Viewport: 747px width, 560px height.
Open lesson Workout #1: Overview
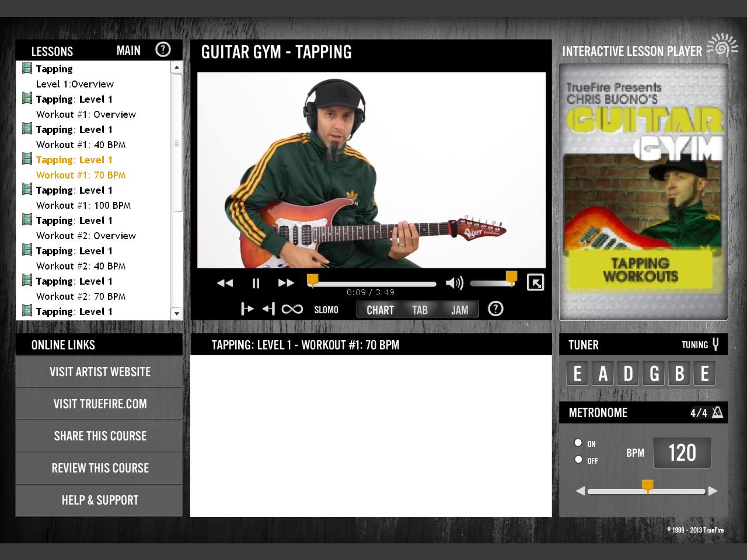coord(86,114)
